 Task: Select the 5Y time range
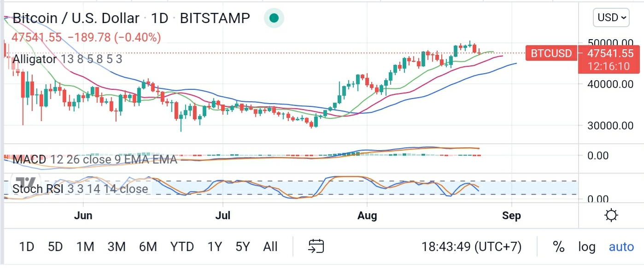243,247
